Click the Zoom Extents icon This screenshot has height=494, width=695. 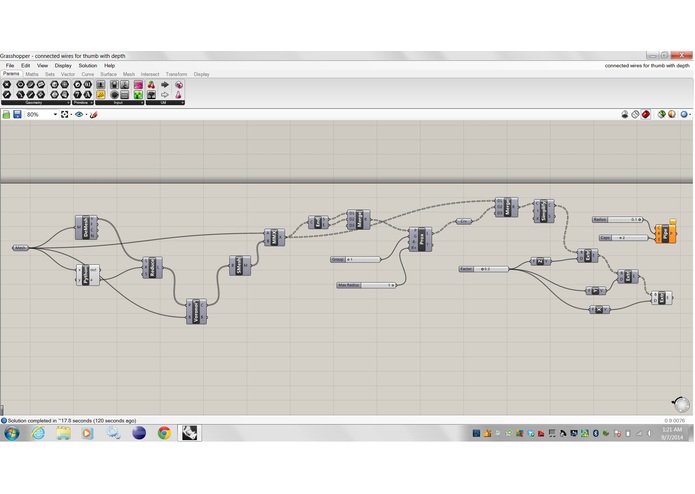[65, 115]
